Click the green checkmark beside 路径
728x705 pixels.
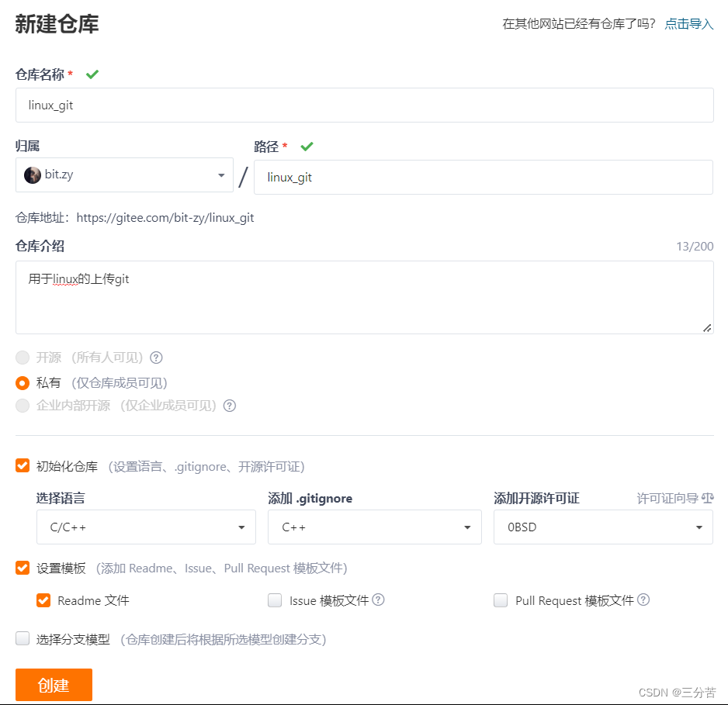[307, 147]
